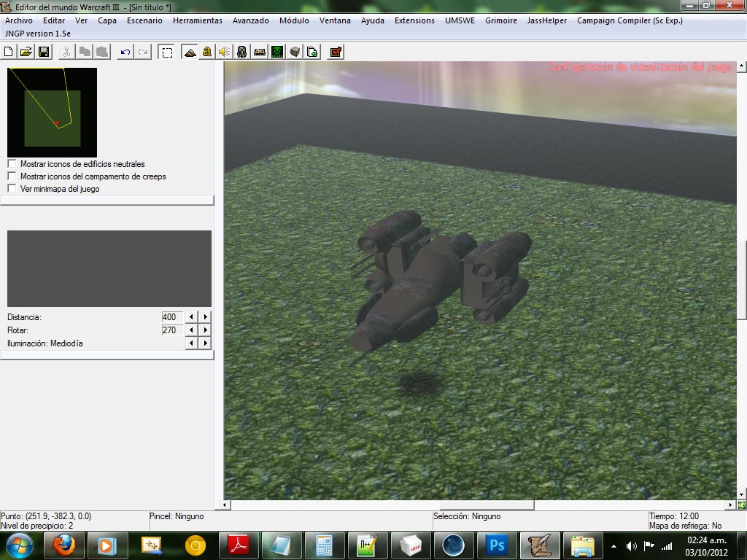Click the Redo arrow icon
Image resolution: width=747 pixels, height=560 pixels.
tap(142, 52)
